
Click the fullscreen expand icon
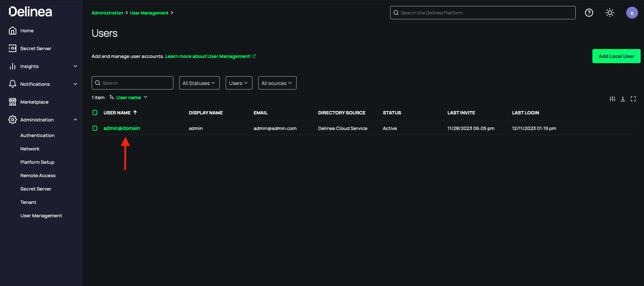(x=633, y=99)
